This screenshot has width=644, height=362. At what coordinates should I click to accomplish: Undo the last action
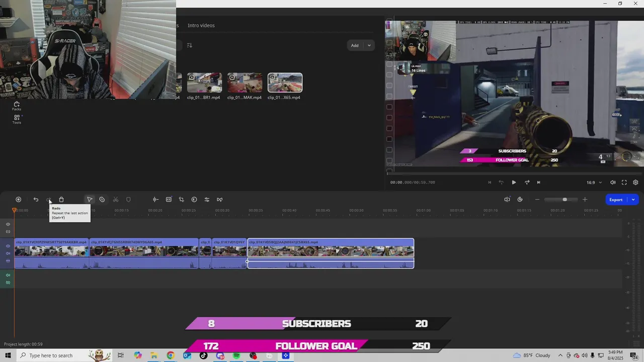(36, 200)
